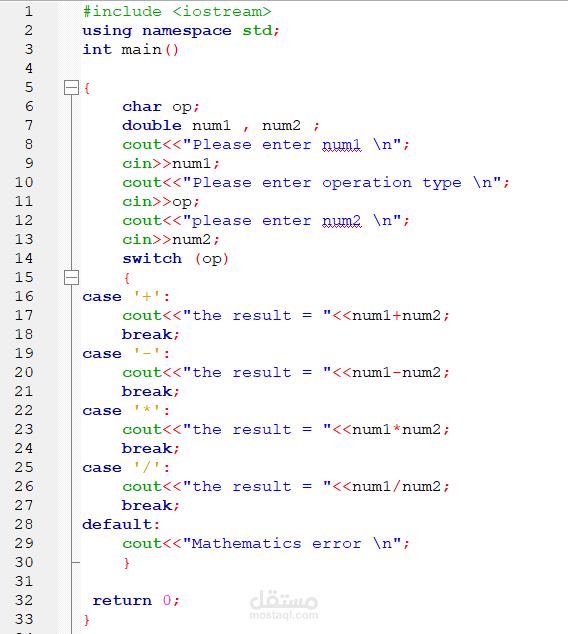The height and width of the screenshot is (634, 568).
Task: Collapse the main function fold at line 5
Action: click(x=71, y=87)
